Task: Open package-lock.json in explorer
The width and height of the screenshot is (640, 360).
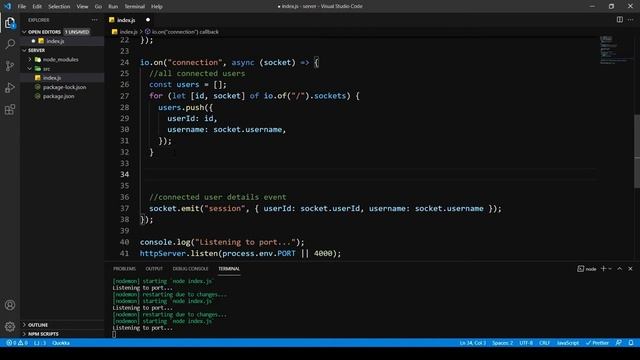Action: coord(64,87)
